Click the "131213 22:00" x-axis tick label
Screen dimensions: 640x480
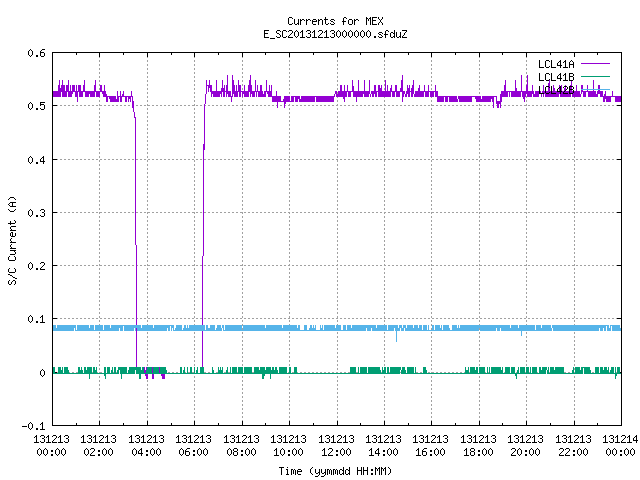[x=573, y=445]
